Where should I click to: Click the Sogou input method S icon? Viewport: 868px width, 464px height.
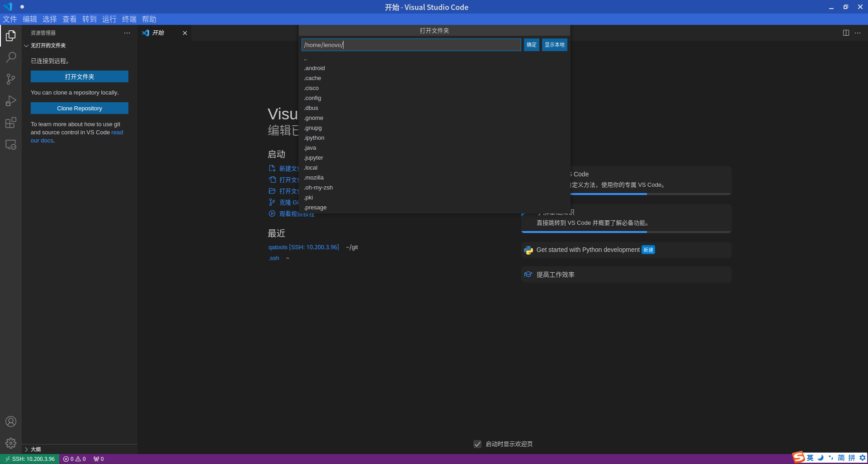[x=799, y=457]
